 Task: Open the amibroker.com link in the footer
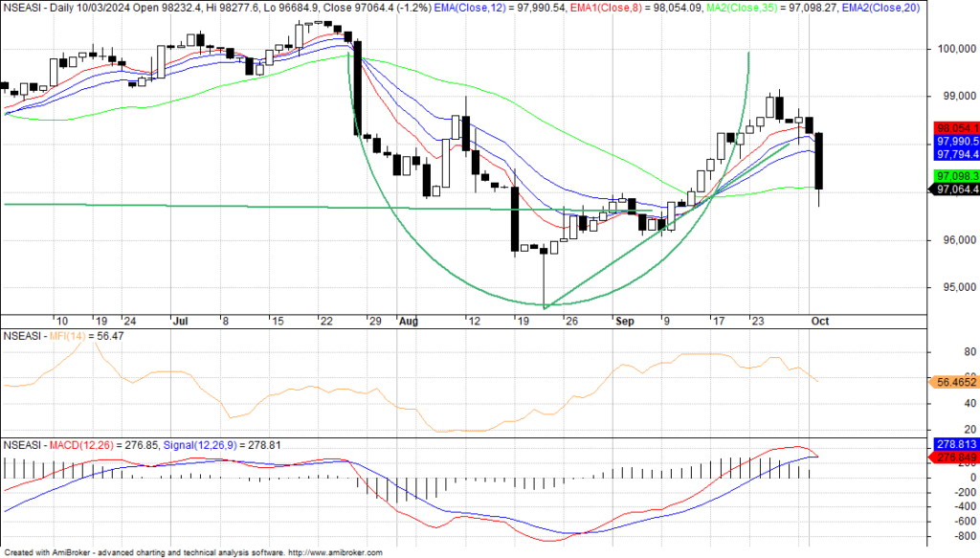point(335,553)
